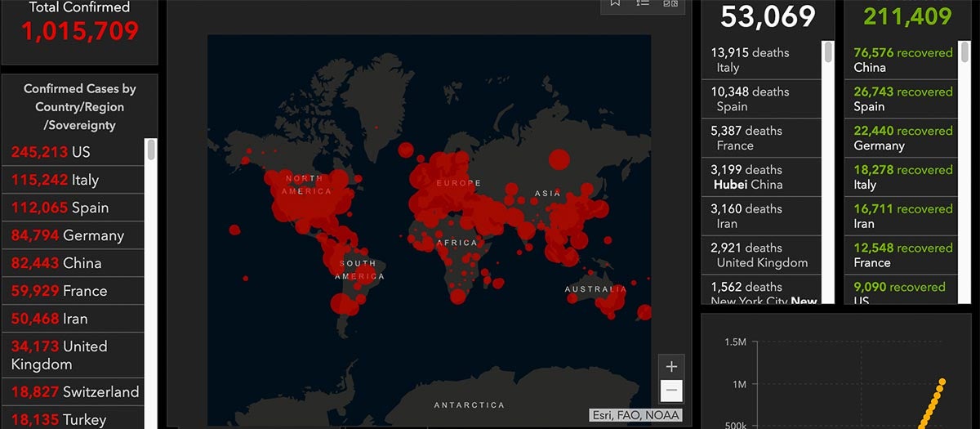980x429 pixels.
Task: Click the SOUTH AMERICA label on map
Action: coord(358,270)
